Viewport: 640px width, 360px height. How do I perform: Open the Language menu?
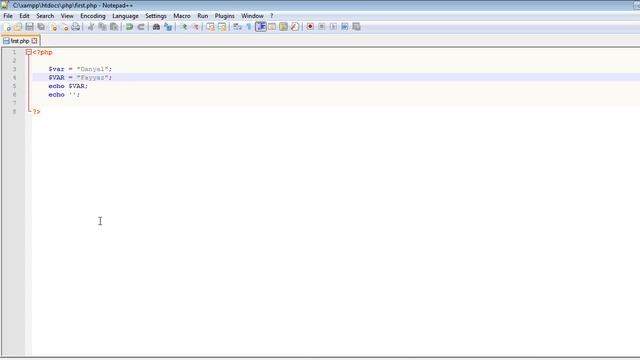125,16
